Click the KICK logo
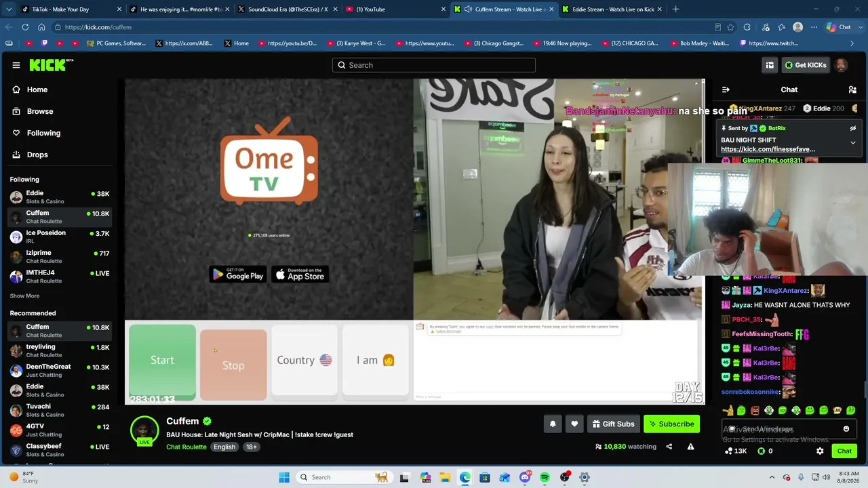868x488 pixels. 51,65
